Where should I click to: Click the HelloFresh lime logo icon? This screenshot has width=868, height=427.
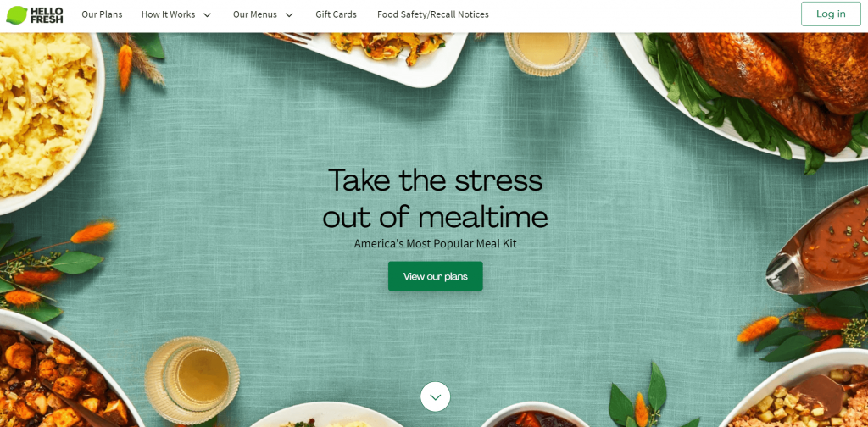(17, 15)
